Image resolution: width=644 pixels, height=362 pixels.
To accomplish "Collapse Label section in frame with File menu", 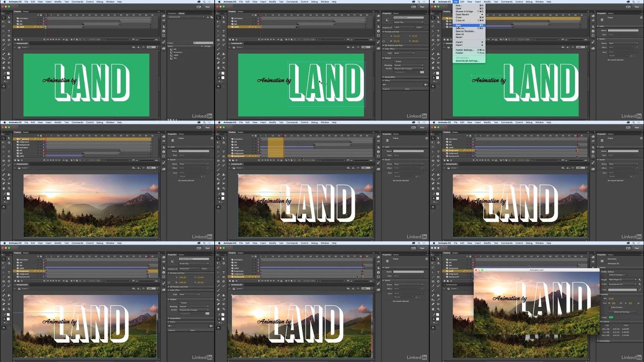I will [x=598, y=26].
